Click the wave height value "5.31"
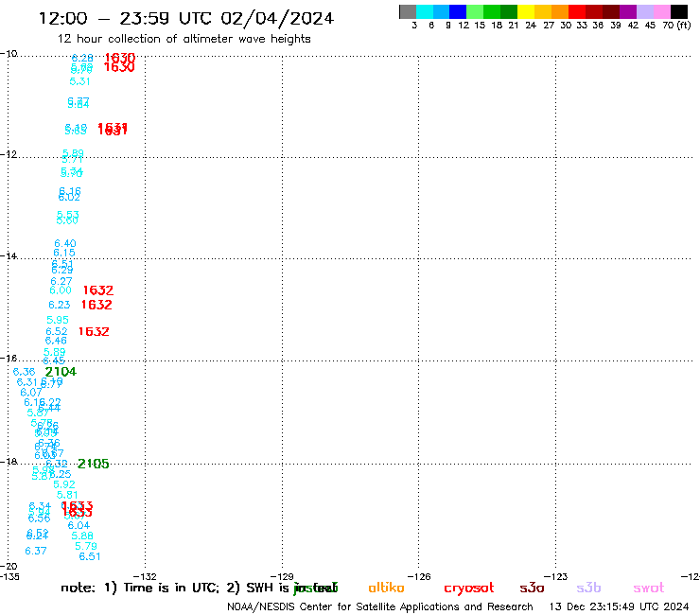 [x=79, y=81]
